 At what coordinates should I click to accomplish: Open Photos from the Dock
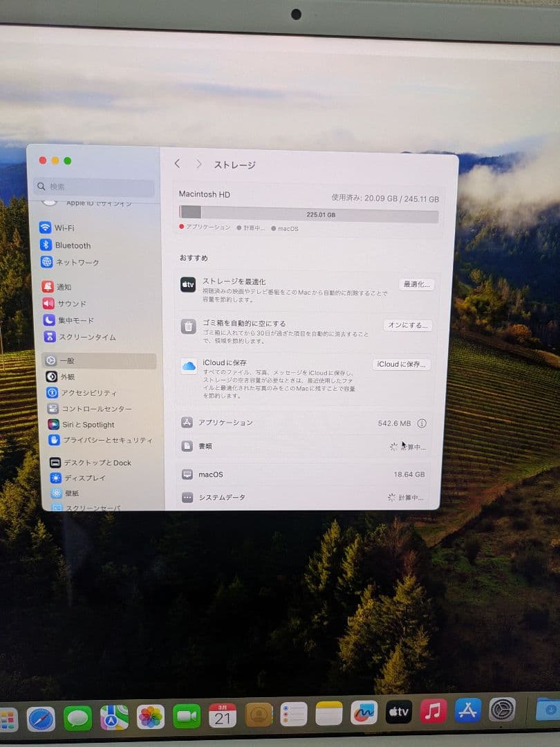coord(151,717)
